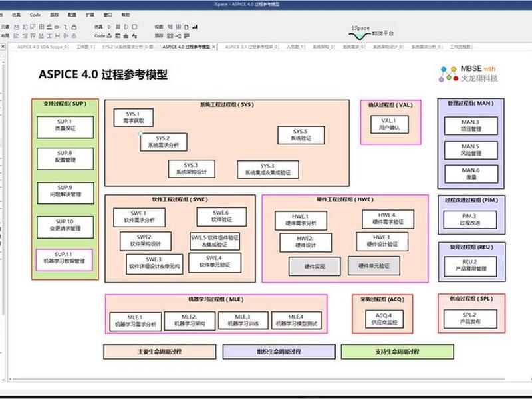Click the lines list icon ending 跟踪 toolbar row
Viewport: 532px width, 399px height.
(187, 36)
